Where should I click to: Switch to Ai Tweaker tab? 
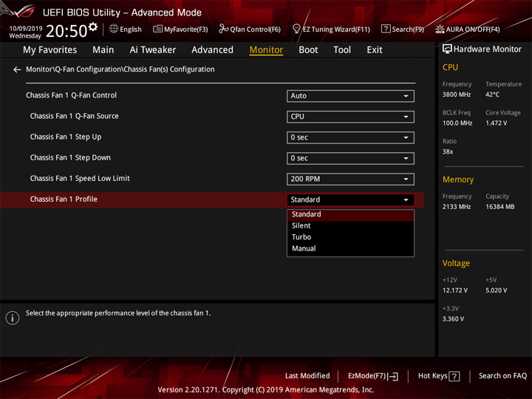click(x=153, y=50)
